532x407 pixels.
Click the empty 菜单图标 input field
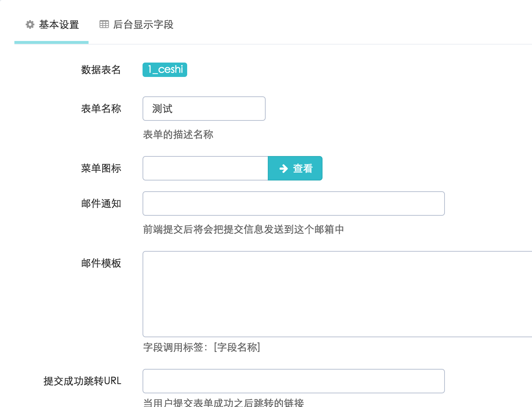point(205,168)
